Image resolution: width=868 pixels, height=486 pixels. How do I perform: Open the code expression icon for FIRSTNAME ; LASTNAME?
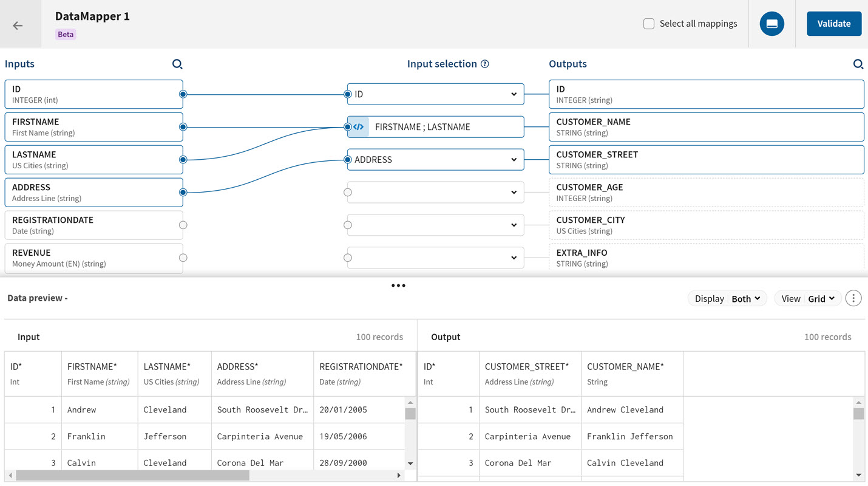359,127
